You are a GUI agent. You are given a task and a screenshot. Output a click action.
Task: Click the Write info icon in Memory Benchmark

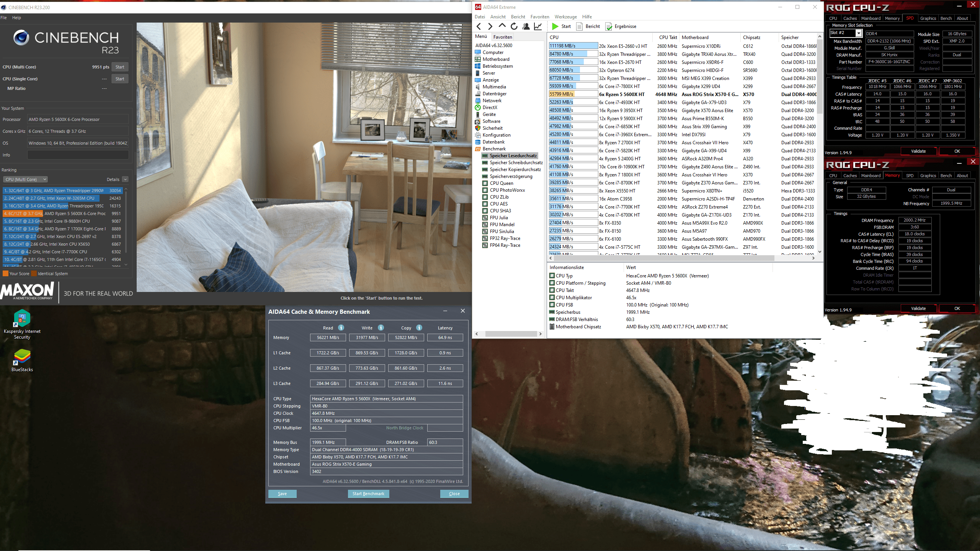pos(381,328)
